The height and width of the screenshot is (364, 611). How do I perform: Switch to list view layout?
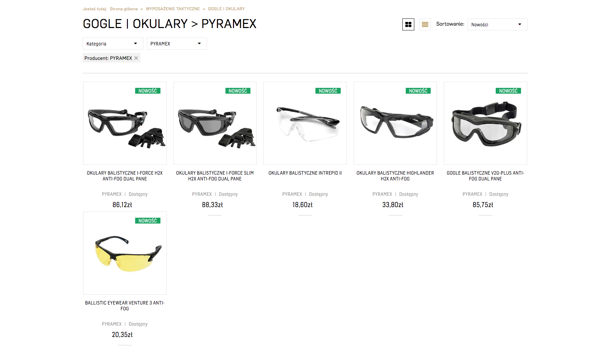[x=425, y=24]
